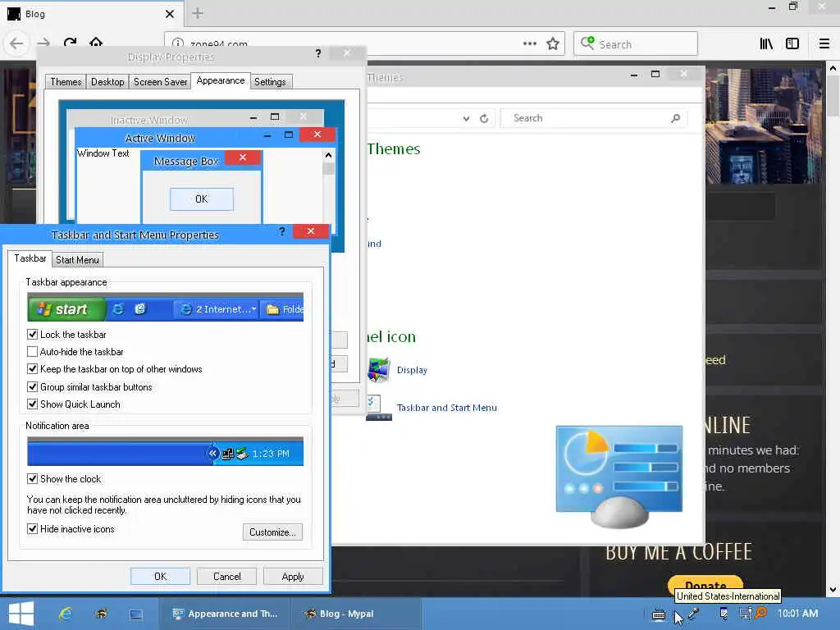Click preview window scroll-up arrow
The width and height of the screenshot is (840, 630).
328,155
